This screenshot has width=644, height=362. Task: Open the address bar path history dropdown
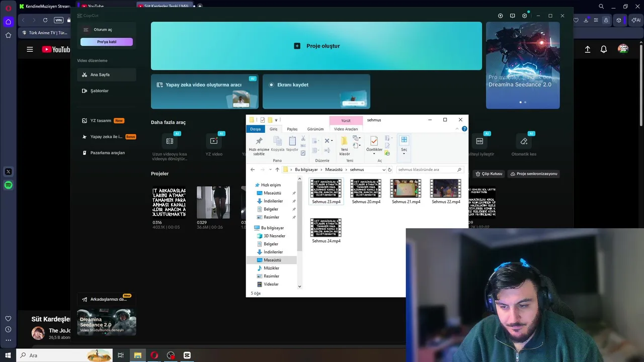point(384,169)
